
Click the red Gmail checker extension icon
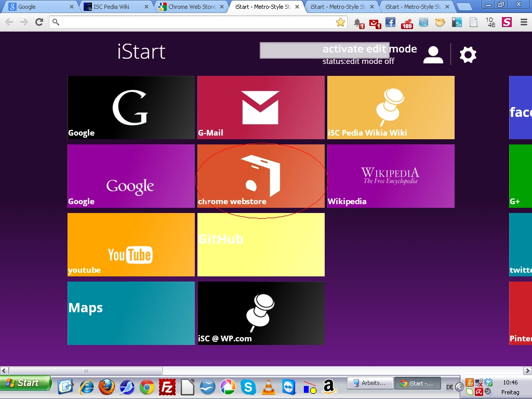[374, 22]
